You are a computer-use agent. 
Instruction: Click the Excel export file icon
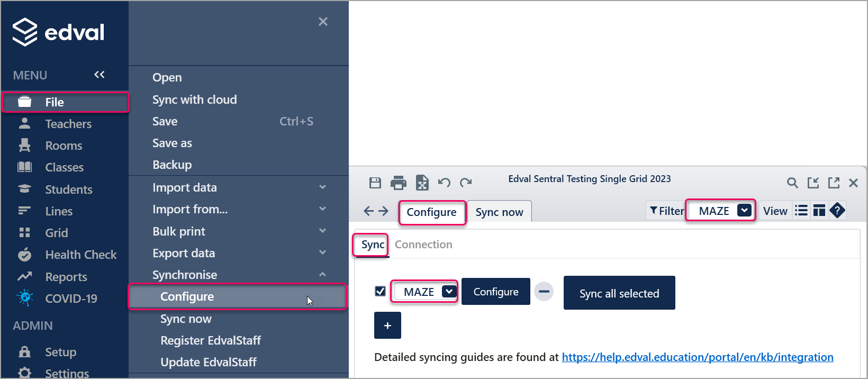pos(422,183)
